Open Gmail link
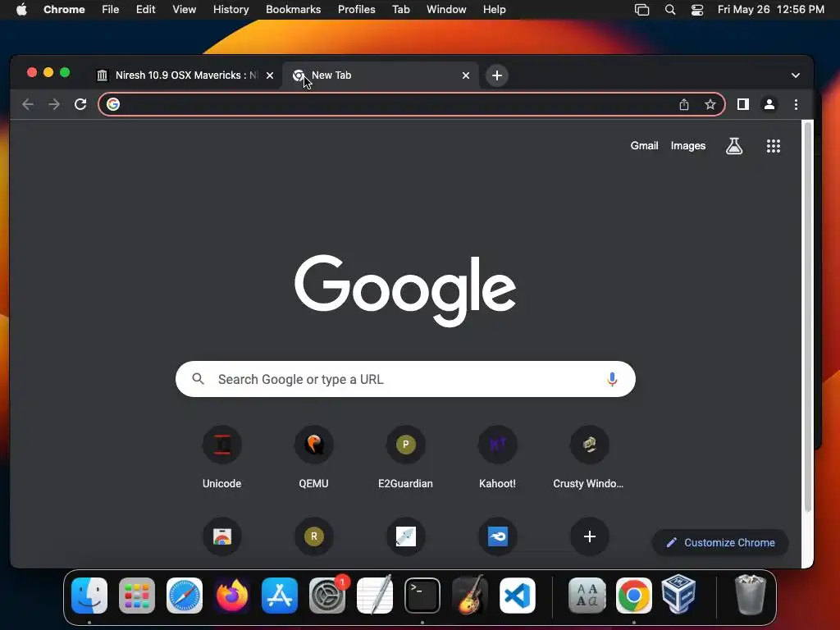 pyautogui.click(x=644, y=146)
